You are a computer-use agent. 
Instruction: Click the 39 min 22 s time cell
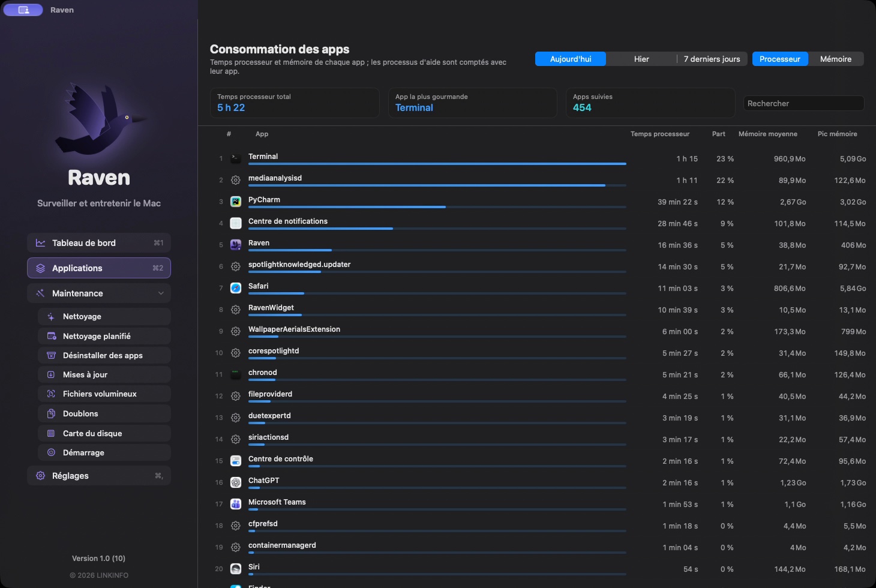(677, 202)
